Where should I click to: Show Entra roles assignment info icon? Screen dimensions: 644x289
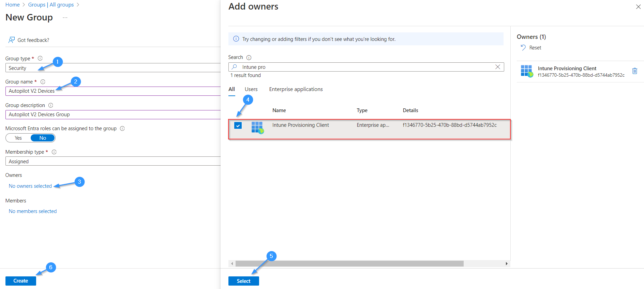point(122,128)
